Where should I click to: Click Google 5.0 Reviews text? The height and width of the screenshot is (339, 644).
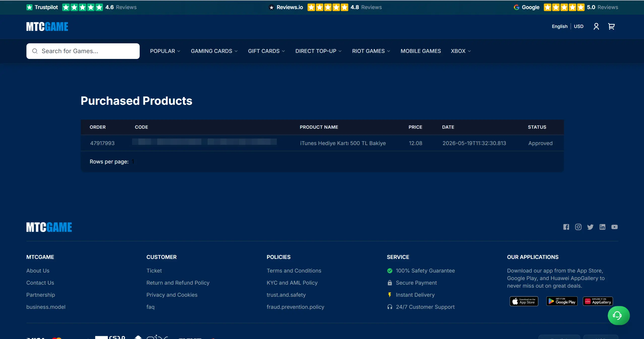coord(602,7)
